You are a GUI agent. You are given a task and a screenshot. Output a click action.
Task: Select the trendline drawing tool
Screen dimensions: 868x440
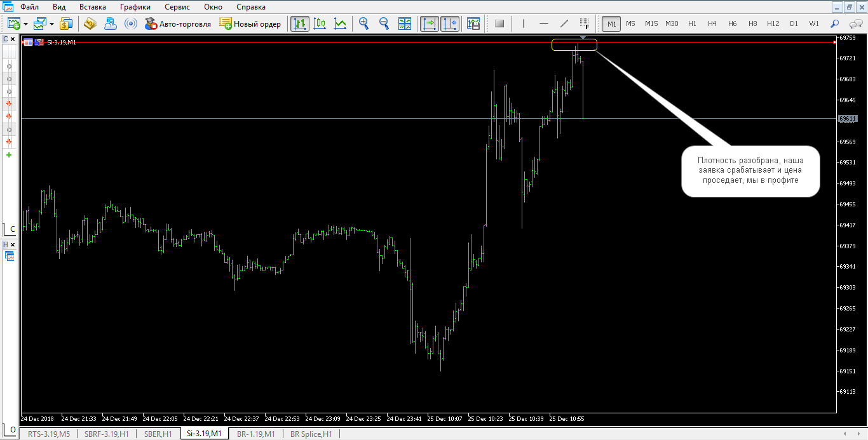pos(564,23)
